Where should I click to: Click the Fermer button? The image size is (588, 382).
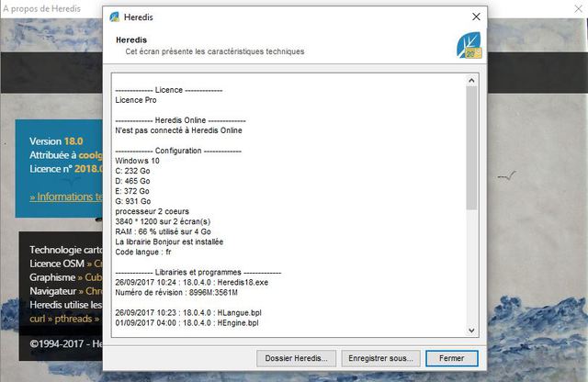452,358
